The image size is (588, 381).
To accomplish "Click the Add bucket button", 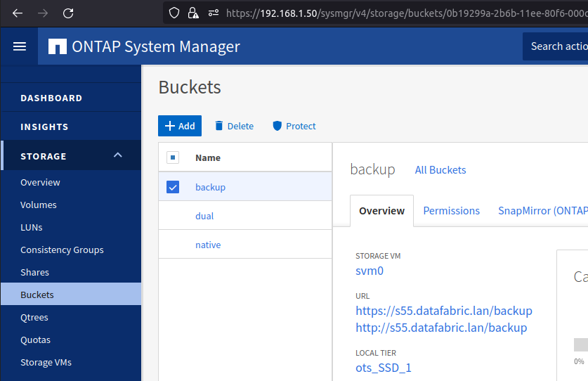I will coord(180,126).
